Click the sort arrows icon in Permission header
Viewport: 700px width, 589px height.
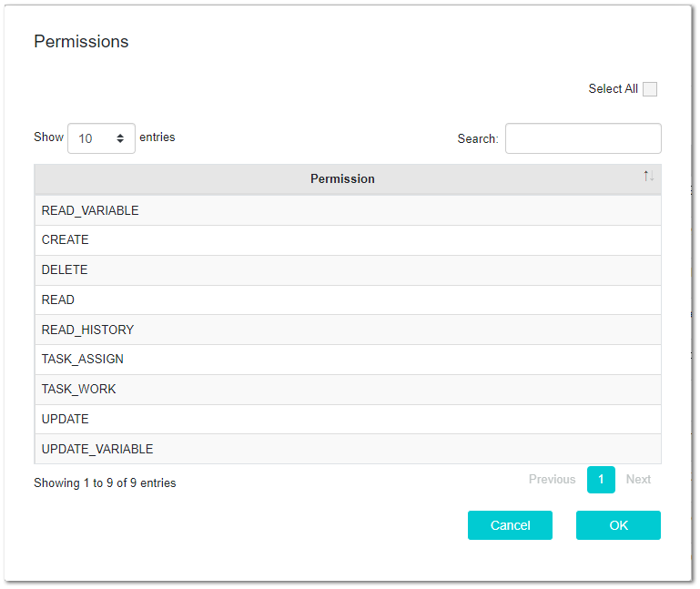click(648, 176)
